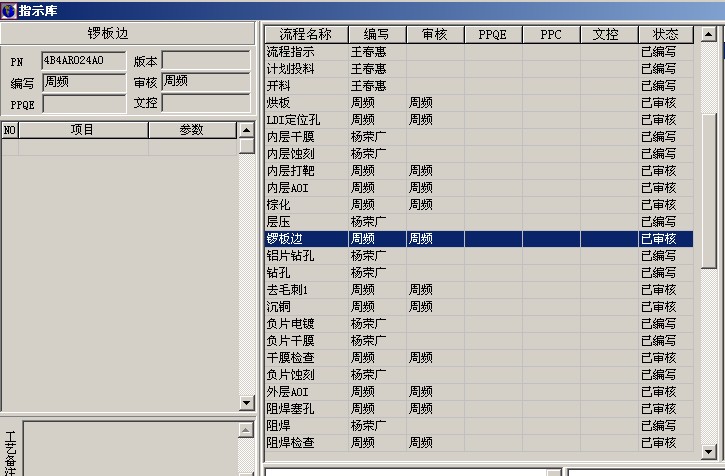
Task: Select the 层压 row
Action: pos(479,222)
